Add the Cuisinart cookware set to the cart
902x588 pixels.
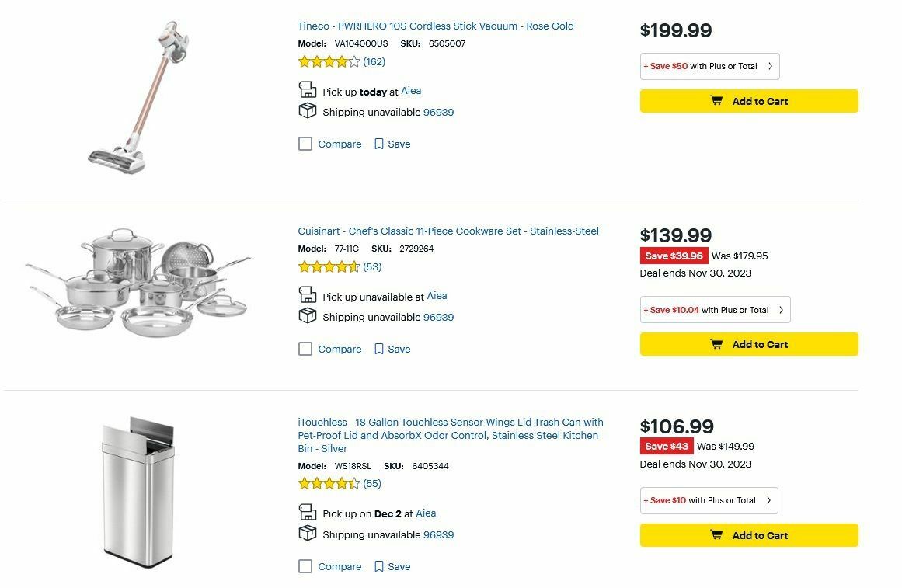748,344
